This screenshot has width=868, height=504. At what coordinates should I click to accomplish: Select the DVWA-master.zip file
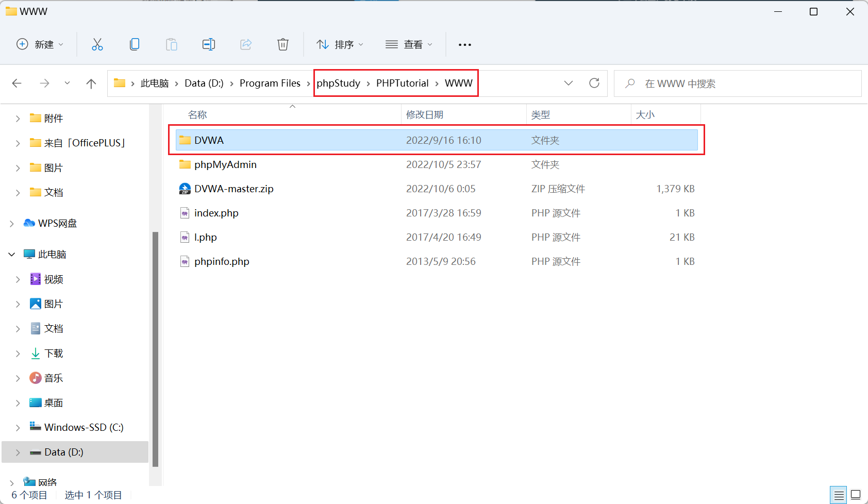[233, 189]
